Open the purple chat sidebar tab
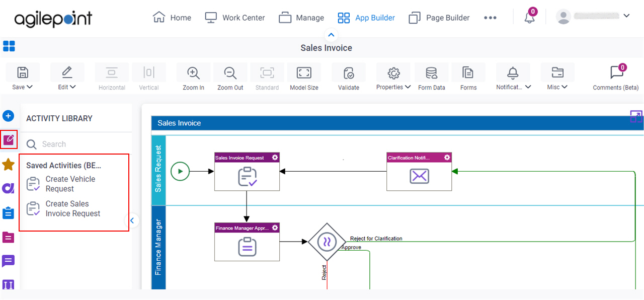644x300 pixels. (9, 261)
